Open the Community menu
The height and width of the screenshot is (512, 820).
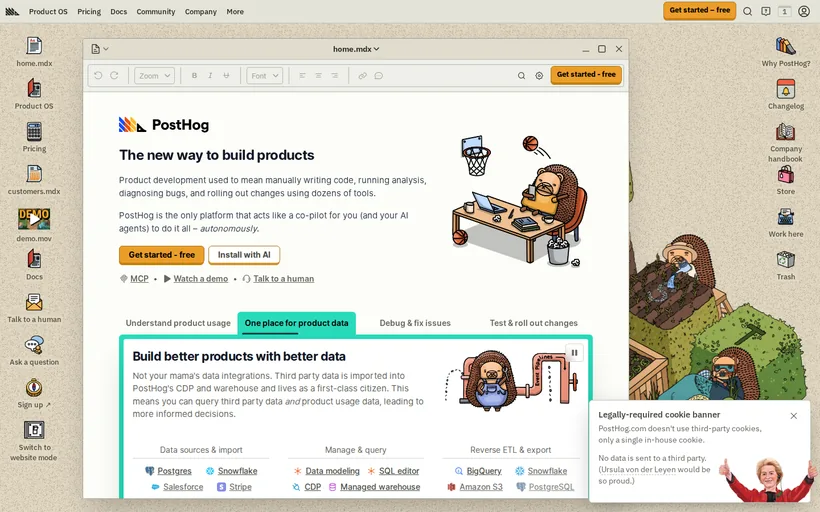[156, 12]
